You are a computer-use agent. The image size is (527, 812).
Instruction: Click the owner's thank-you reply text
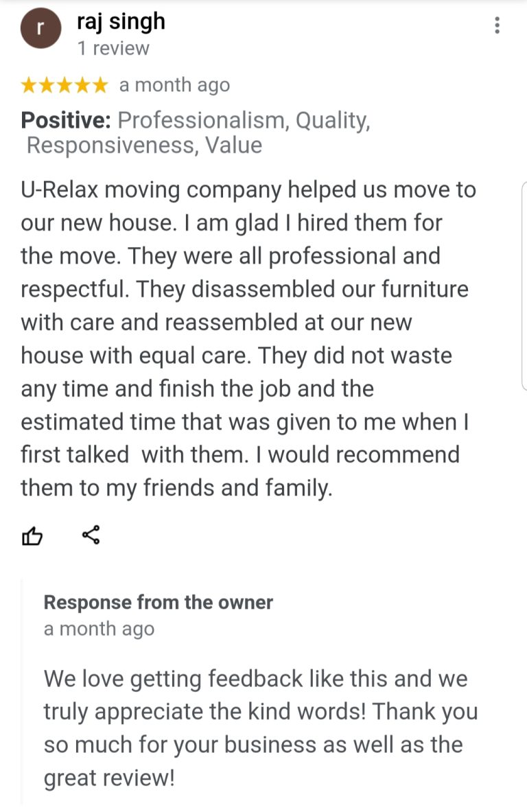coord(259,728)
